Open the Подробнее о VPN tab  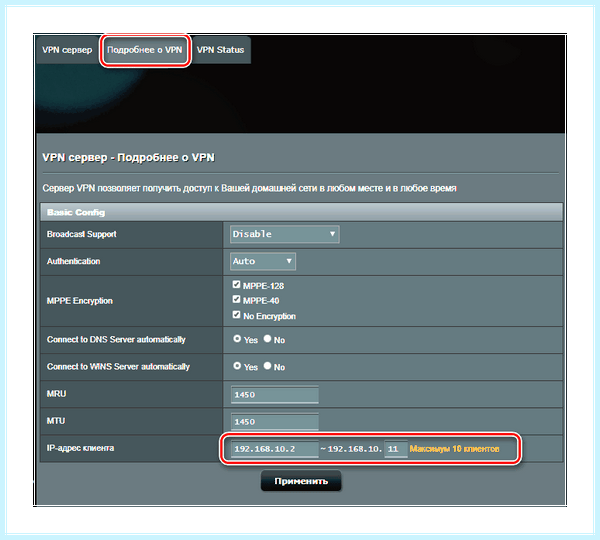[145, 50]
